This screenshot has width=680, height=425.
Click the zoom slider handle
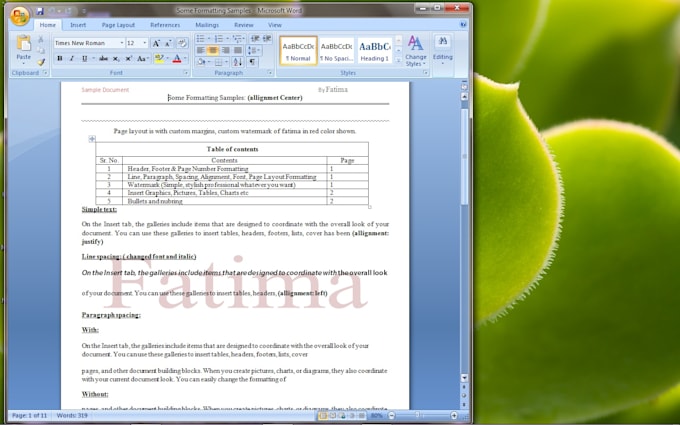click(417, 415)
